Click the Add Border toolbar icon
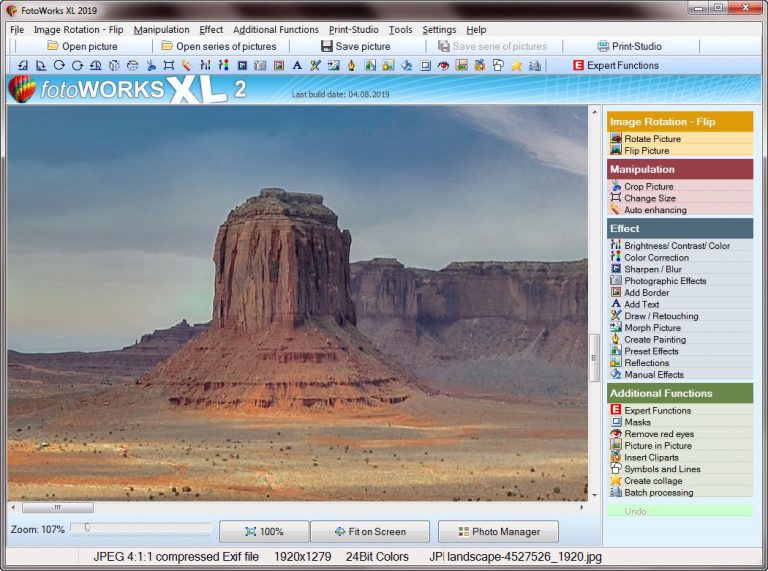768x571 pixels. [x=279, y=65]
